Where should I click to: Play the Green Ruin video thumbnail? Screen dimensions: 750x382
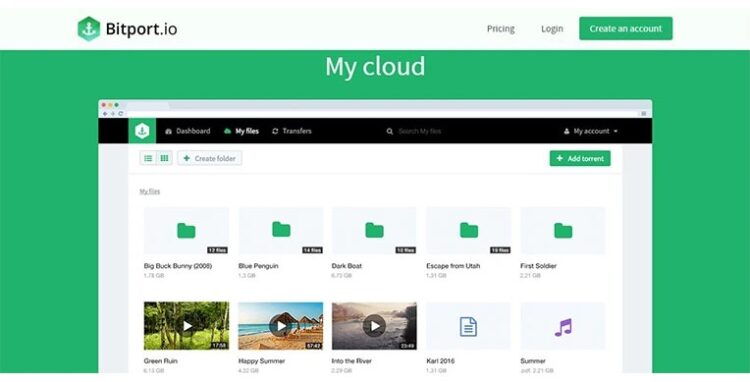(187, 326)
